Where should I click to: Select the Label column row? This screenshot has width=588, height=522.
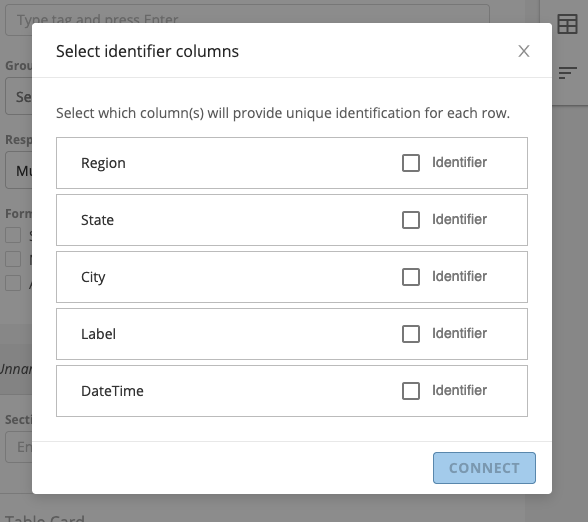tap(292, 334)
